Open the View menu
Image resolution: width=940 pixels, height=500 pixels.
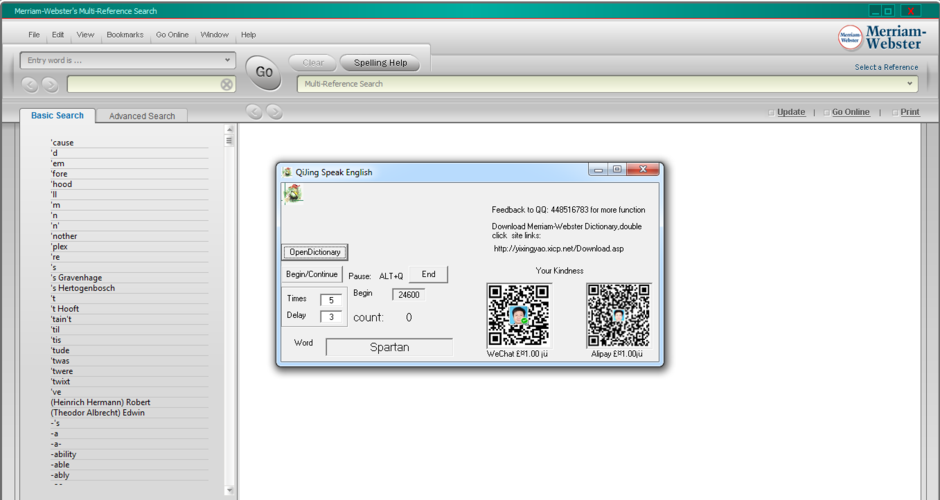pyautogui.click(x=85, y=35)
